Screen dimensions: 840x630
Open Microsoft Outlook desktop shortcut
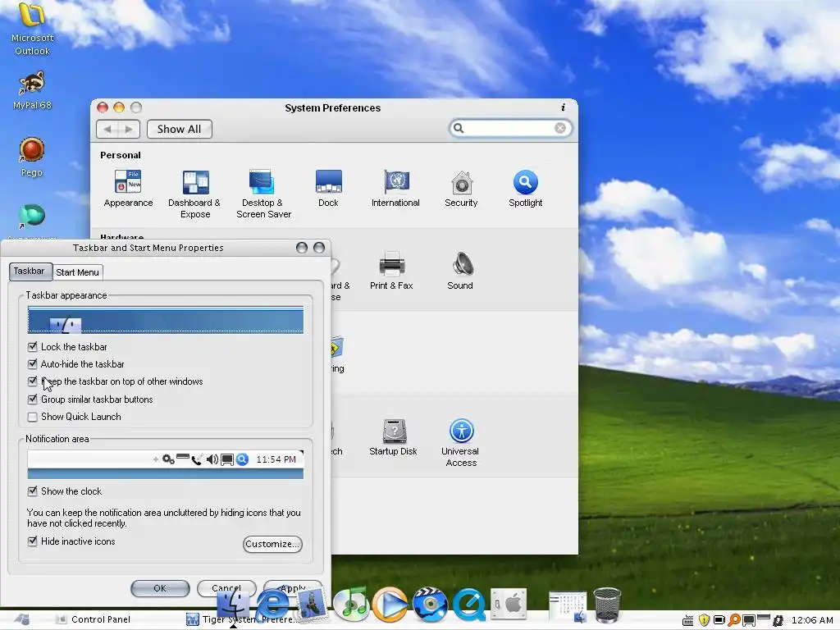[32, 30]
